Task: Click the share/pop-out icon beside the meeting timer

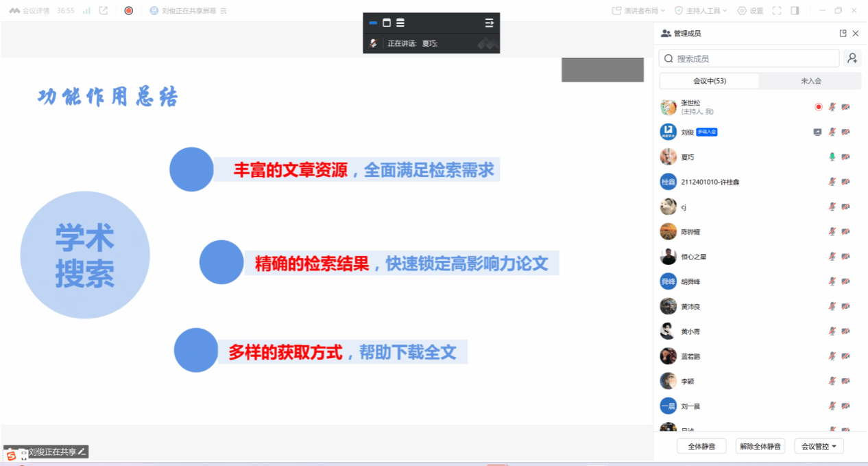Action: [104, 11]
